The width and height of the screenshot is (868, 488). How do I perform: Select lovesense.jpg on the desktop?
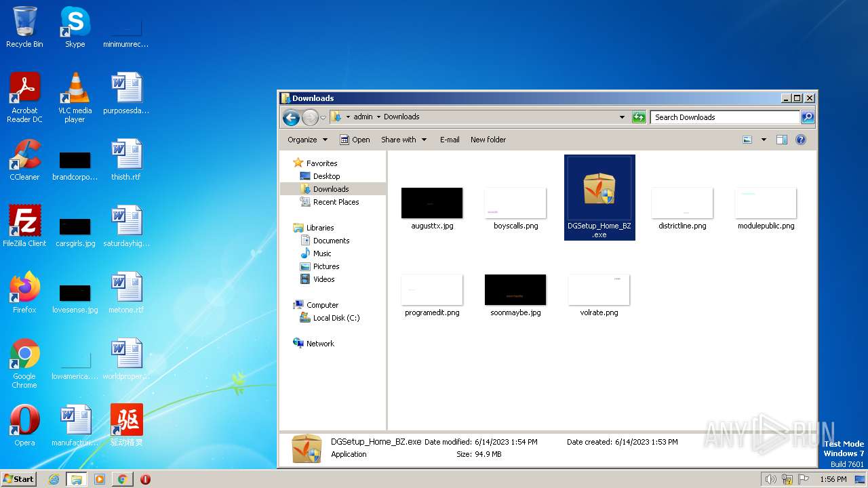tap(75, 297)
